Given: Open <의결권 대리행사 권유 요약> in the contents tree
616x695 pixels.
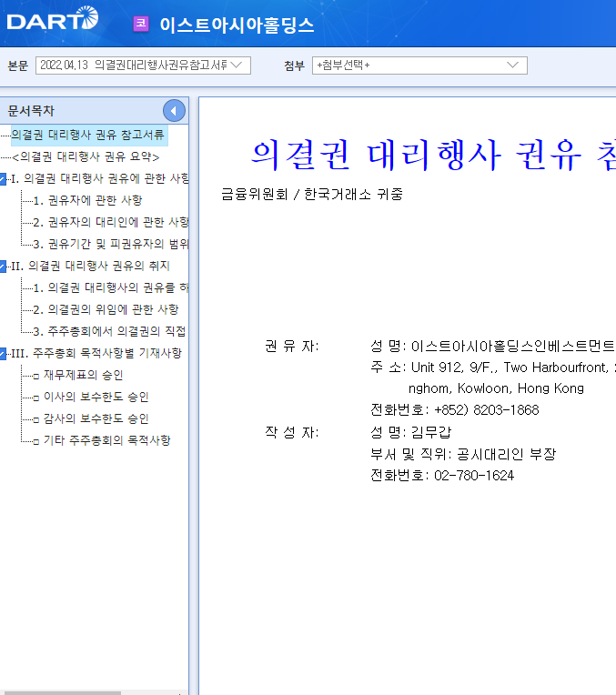Looking at the screenshot, I should (86, 156).
